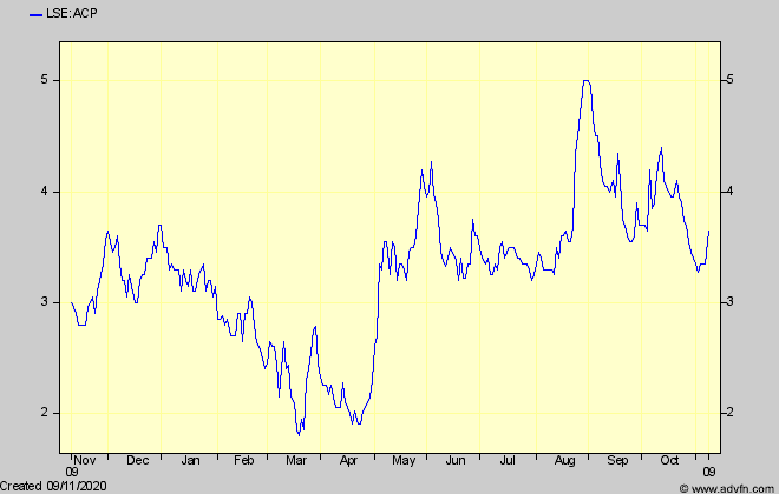Click the Sep month axis label
Screen dimensions: 779x494
click(617, 461)
